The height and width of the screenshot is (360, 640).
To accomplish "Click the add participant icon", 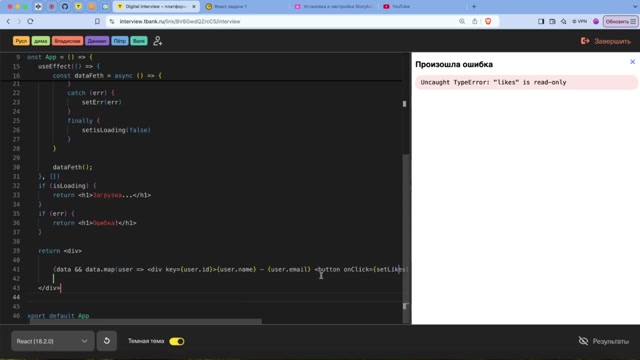I will click(158, 41).
